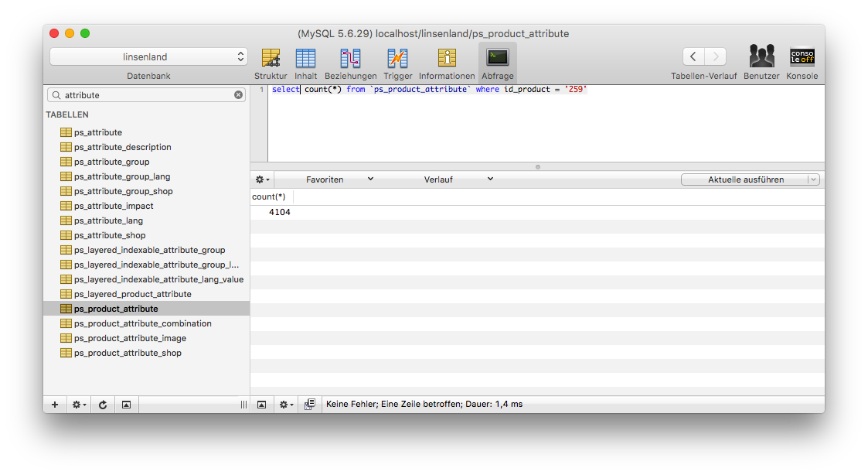The image size is (868, 475).
Task: Open the Struktur view
Action: 271,63
